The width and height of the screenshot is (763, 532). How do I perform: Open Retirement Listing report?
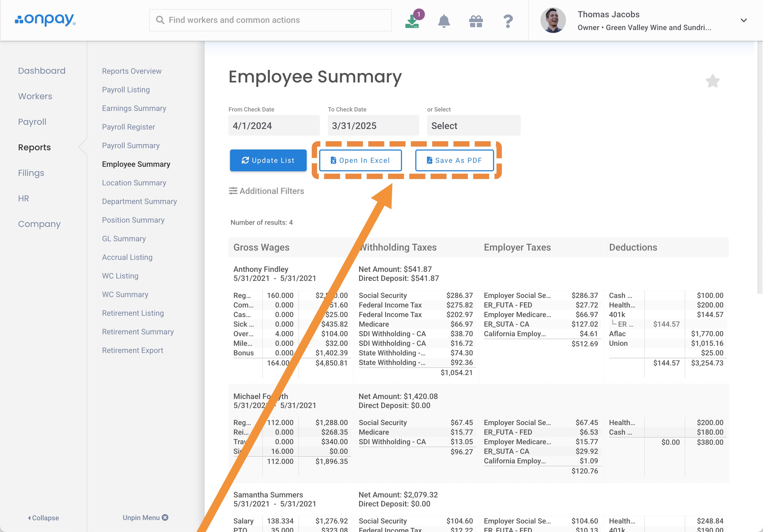[x=133, y=313]
